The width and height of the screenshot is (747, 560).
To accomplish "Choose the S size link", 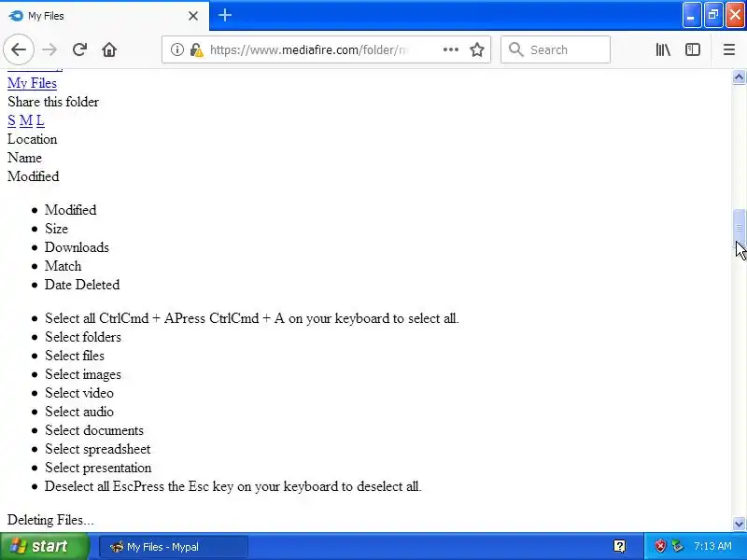I will pyautogui.click(x=11, y=120).
